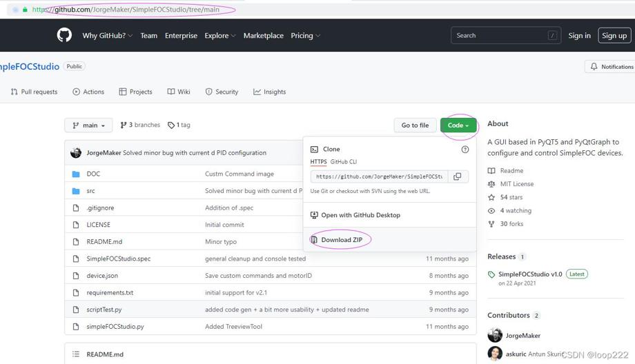Open the README table of contents list icon
Image resolution: width=635 pixels, height=364 pixels.
pyautogui.click(x=76, y=354)
